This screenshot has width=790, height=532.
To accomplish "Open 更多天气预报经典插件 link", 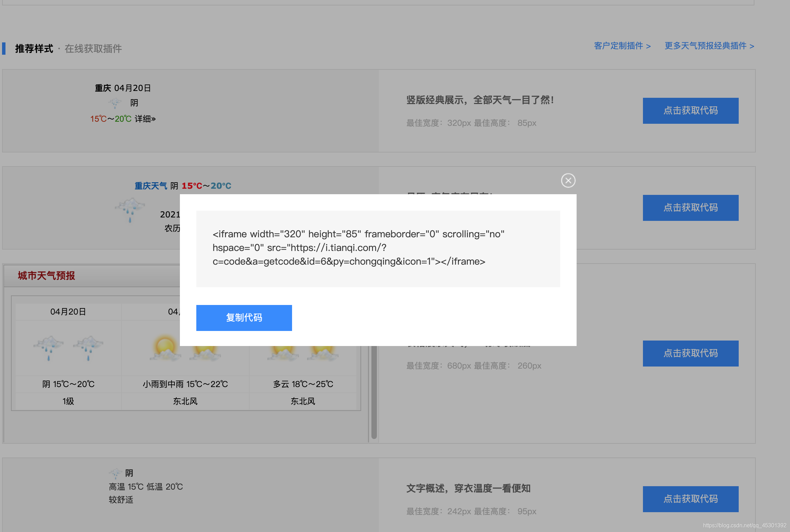I will pos(709,46).
